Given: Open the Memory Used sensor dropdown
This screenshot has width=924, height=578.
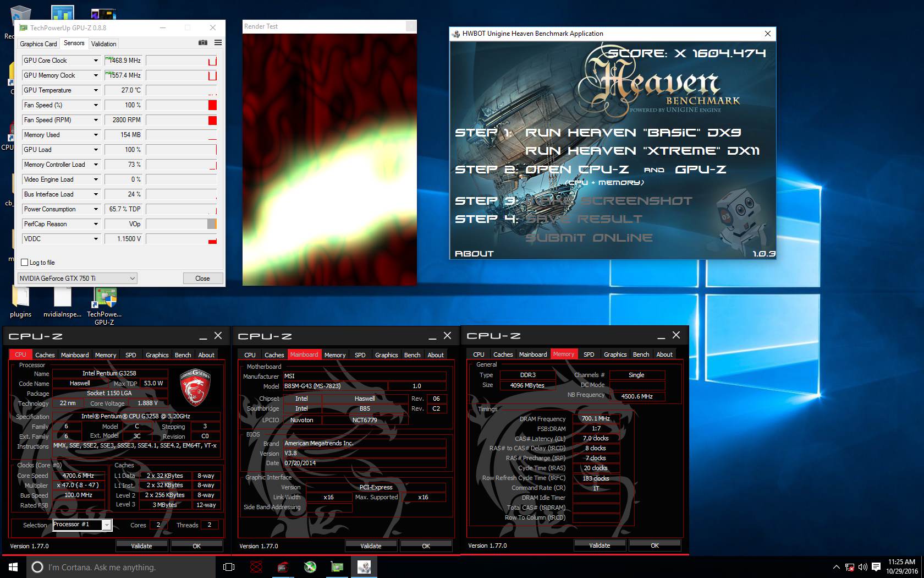Looking at the screenshot, I should click(x=96, y=135).
